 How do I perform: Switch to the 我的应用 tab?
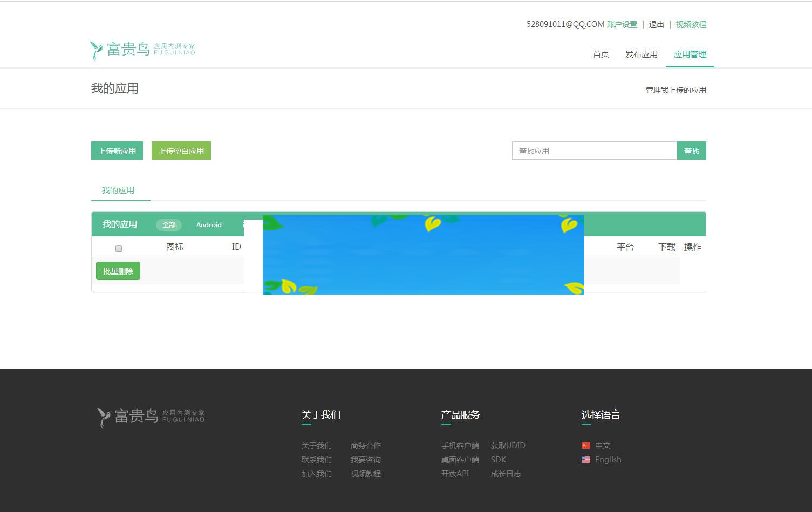point(118,190)
